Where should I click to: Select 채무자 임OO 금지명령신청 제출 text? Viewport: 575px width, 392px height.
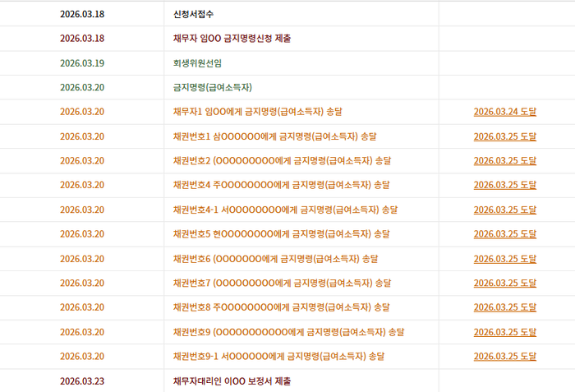pos(232,38)
